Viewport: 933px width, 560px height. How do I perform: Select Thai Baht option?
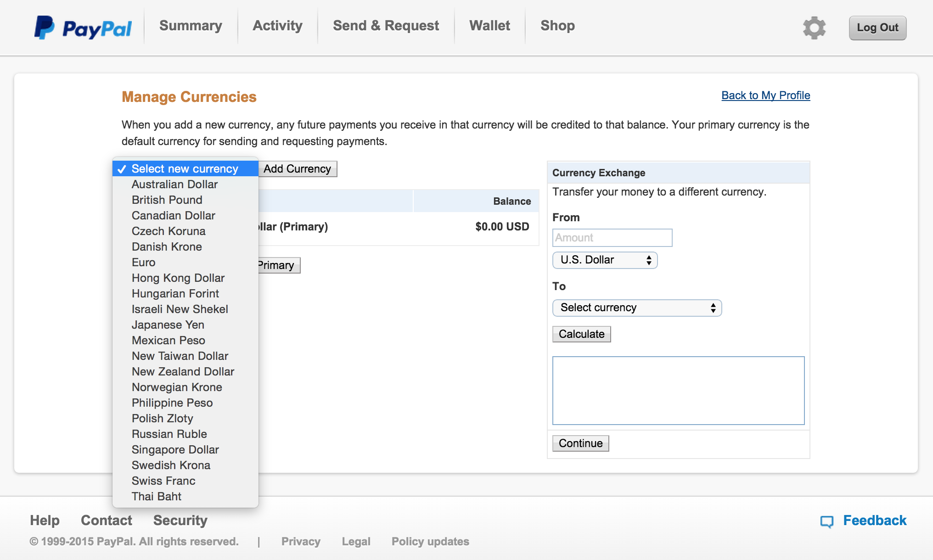(157, 497)
